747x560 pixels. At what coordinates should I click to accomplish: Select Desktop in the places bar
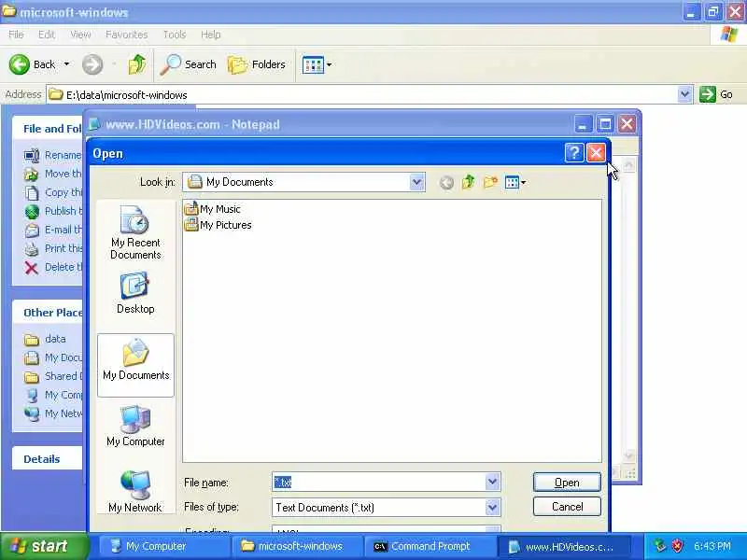click(x=135, y=293)
